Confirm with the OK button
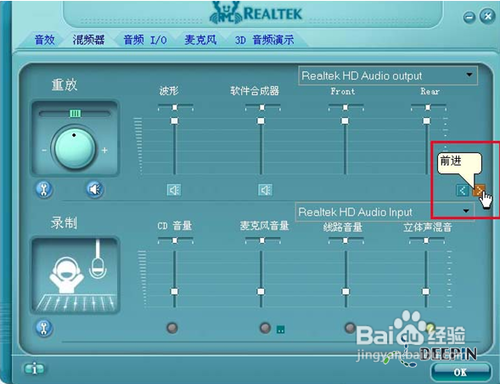This screenshot has height=384, width=500. [461, 372]
